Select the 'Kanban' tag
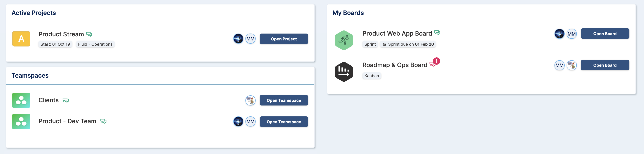Screen dimensions: 644x154 point(371,76)
